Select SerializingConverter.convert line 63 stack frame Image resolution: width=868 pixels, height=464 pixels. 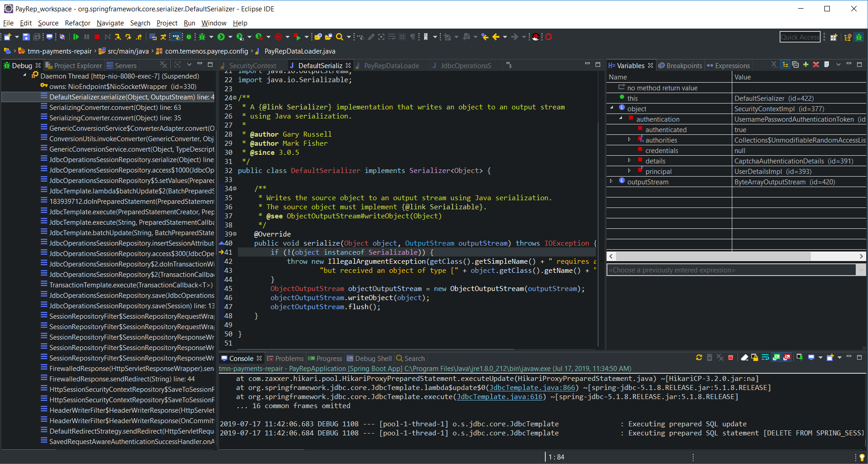pyautogui.click(x=115, y=108)
